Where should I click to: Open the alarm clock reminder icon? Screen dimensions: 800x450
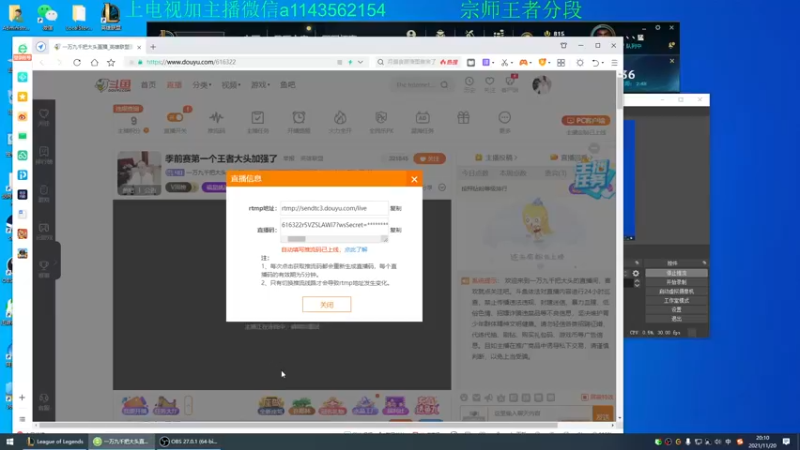(x=299, y=118)
